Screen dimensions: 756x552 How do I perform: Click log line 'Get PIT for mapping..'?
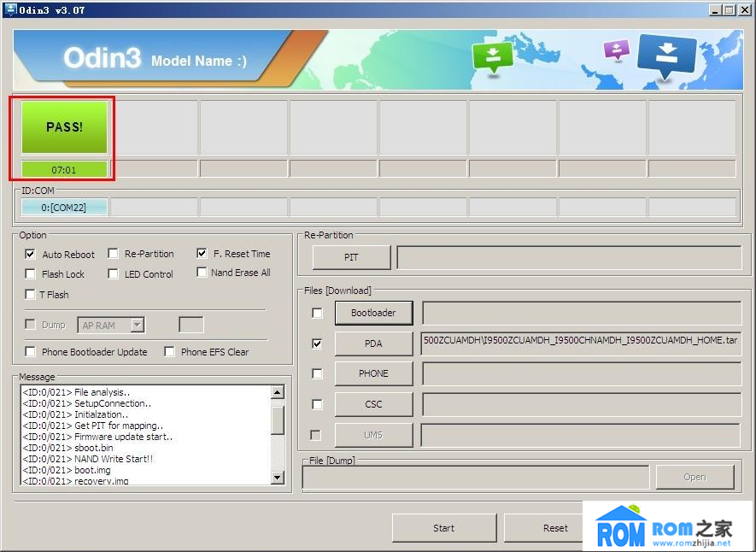click(x=93, y=426)
